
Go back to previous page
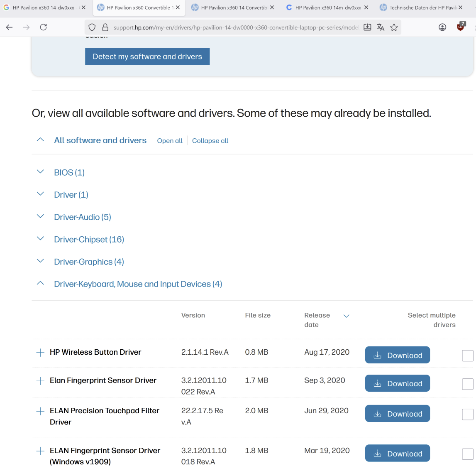pyautogui.click(x=9, y=27)
